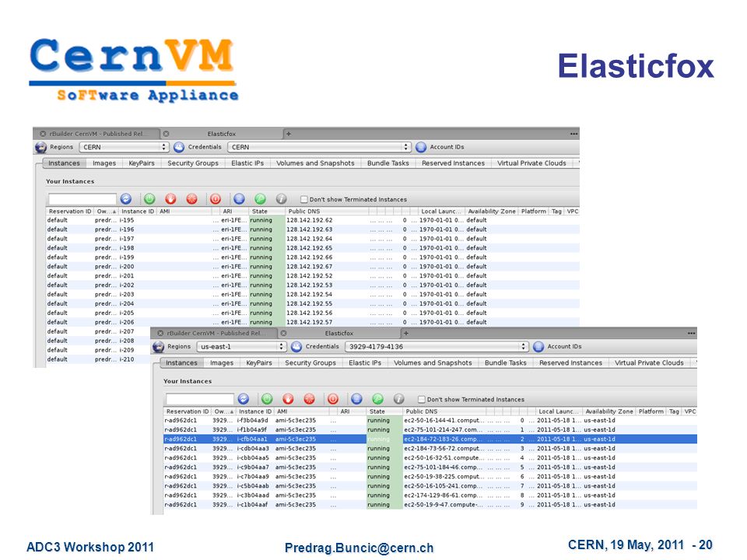Click green round icon beside info, us-east-1 window
This screenshot has width=747, height=560.
point(378,399)
